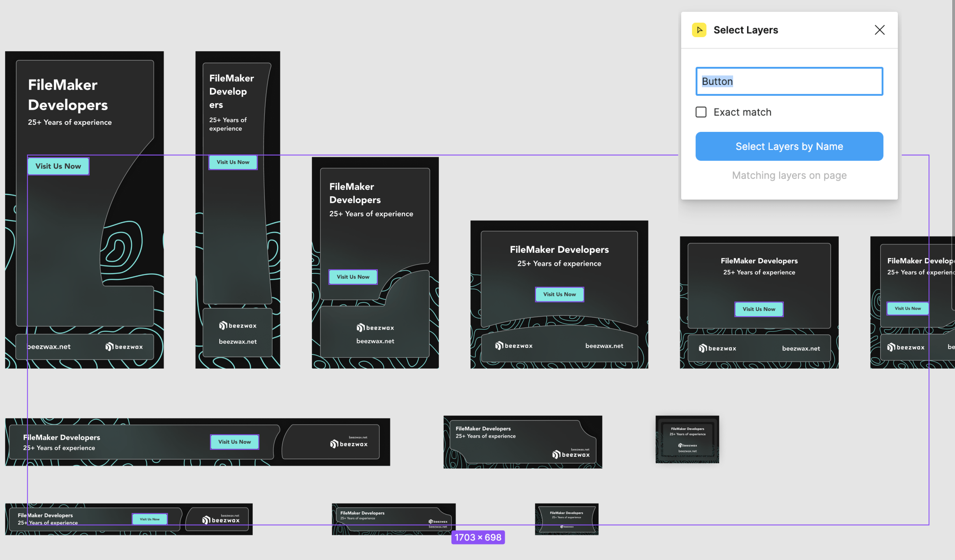The image size is (955, 560).
Task: Click the beezwax logo in tall left banner
Action: click(x=124, y=347)
